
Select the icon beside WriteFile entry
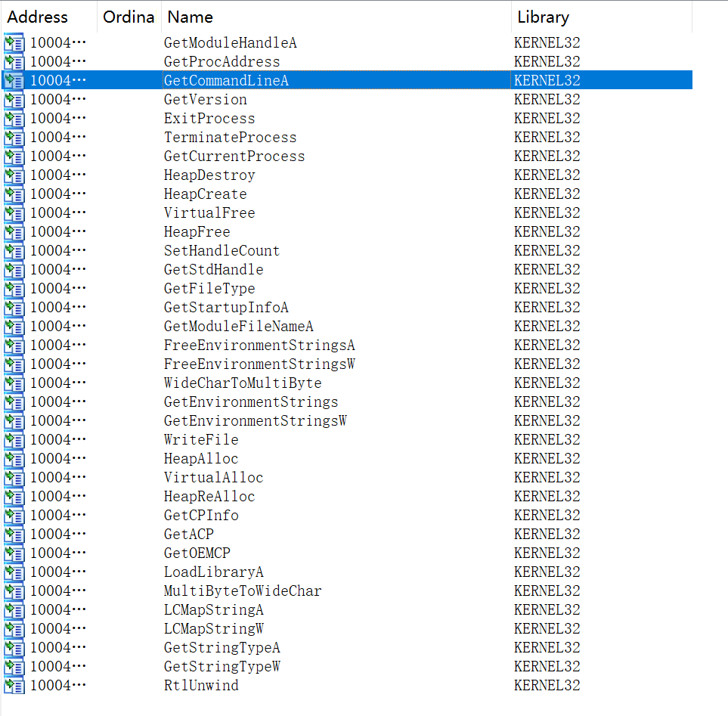tap(14, 440)
